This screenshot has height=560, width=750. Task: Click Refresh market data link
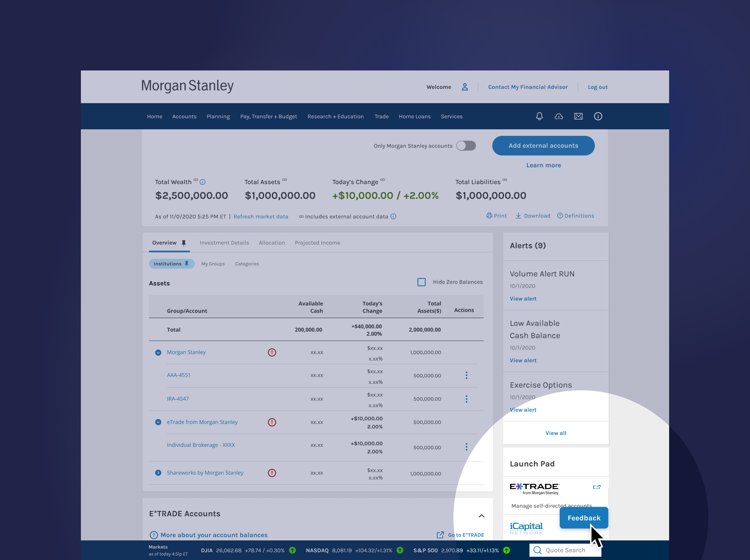[x=261, y=216]
